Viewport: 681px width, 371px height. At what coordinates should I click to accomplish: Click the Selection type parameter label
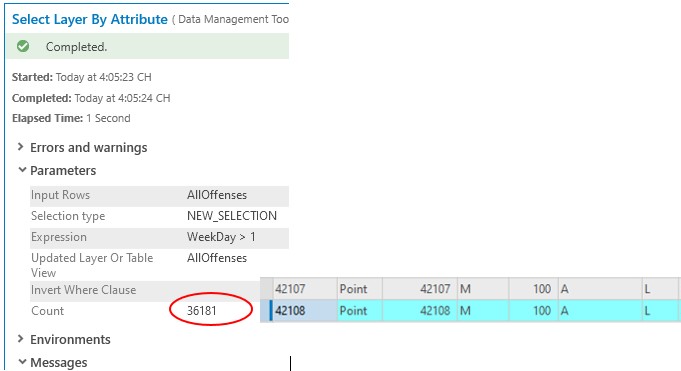coord(68,216)
